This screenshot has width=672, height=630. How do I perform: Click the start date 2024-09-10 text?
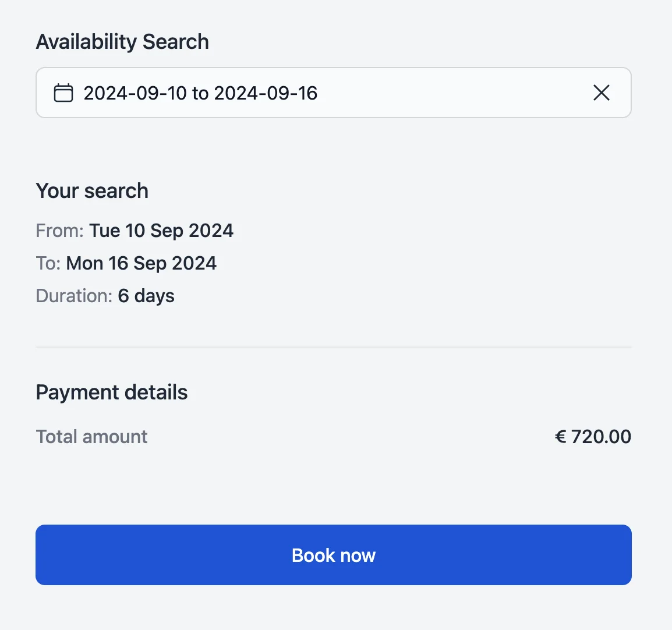pyautogui.click(x=135, y=93)
